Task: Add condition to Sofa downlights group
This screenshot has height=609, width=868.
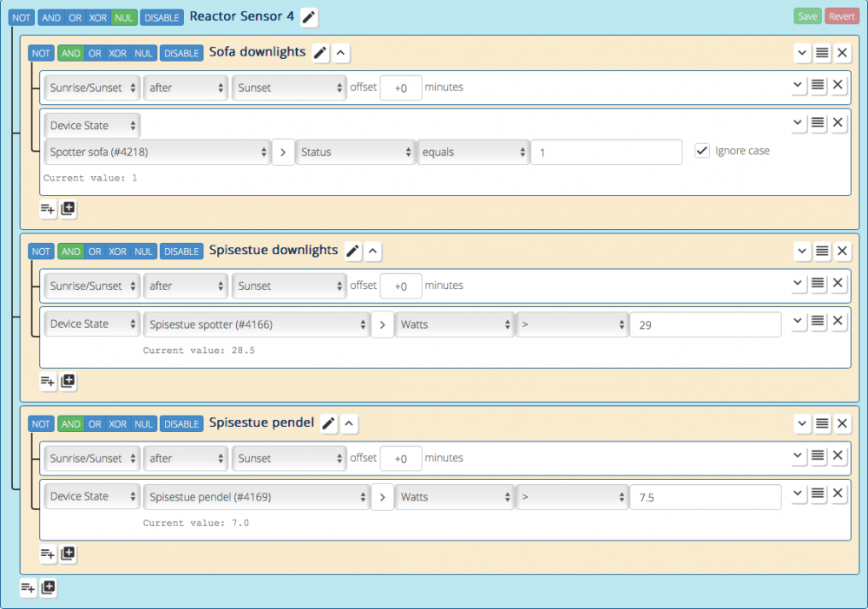Action: (x=48, y=208)
